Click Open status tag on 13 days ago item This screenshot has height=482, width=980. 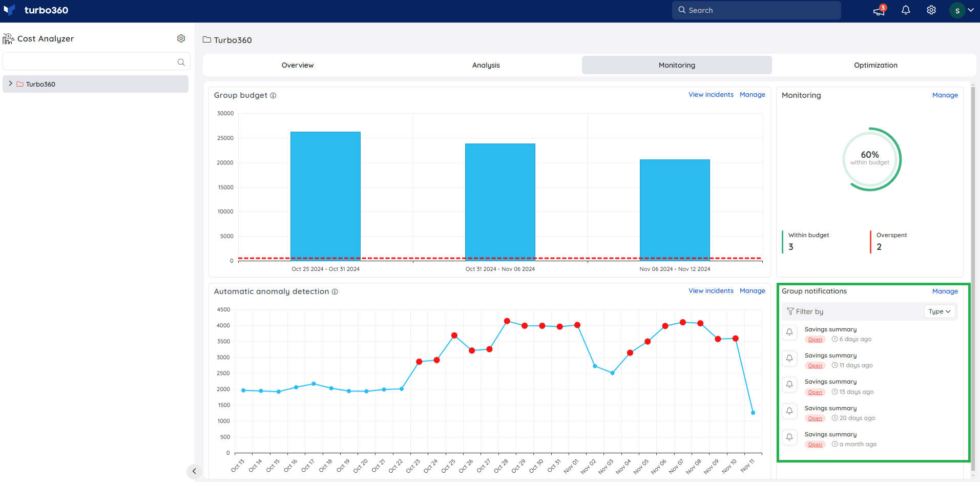[815, 392]
